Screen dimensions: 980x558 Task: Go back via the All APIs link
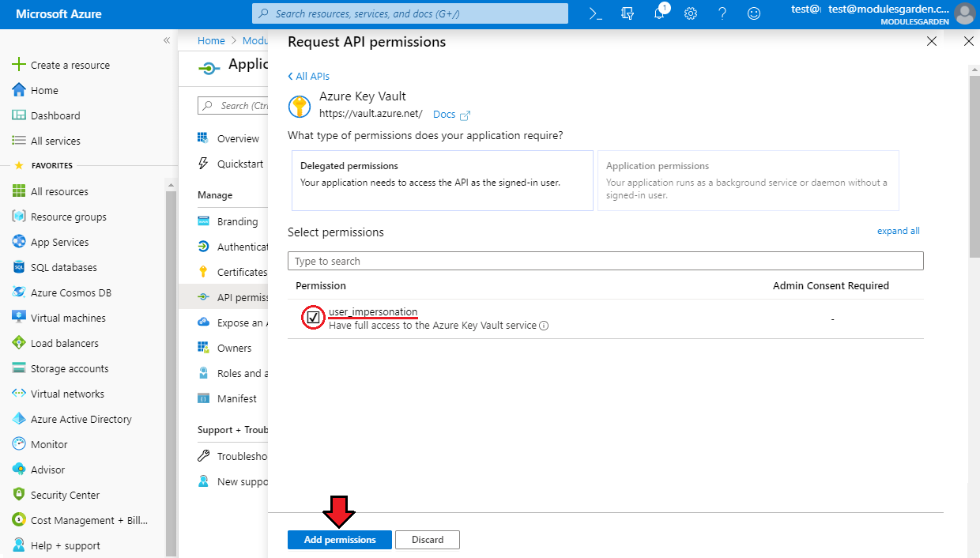click(309, 76)
